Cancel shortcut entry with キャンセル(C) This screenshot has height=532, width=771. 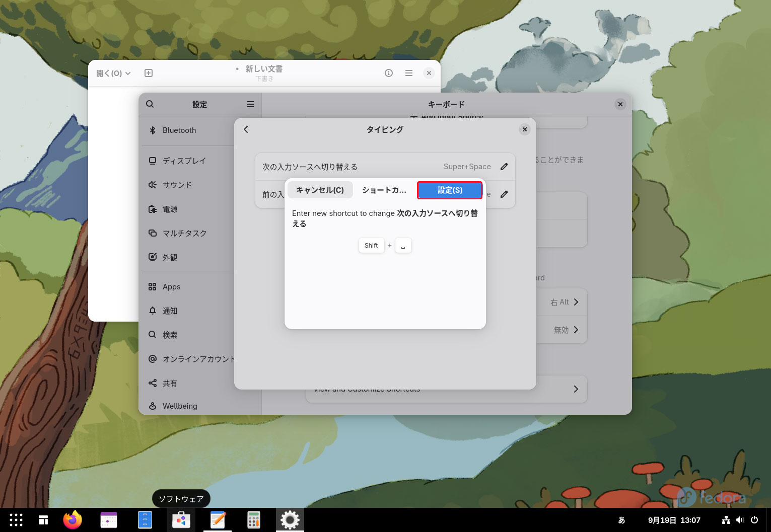[320, 190]
